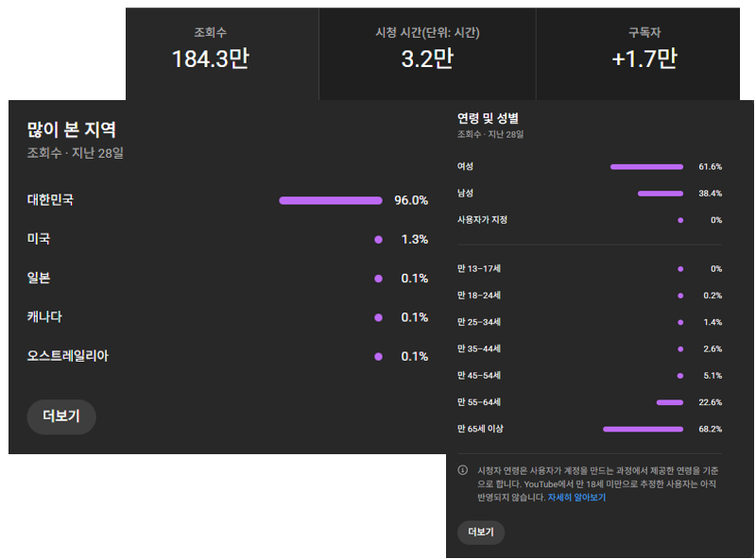Open the 조회수 184.3만 metric tab
The width and height of the screenshot is (756, 559).
click(x=210, y=51)
